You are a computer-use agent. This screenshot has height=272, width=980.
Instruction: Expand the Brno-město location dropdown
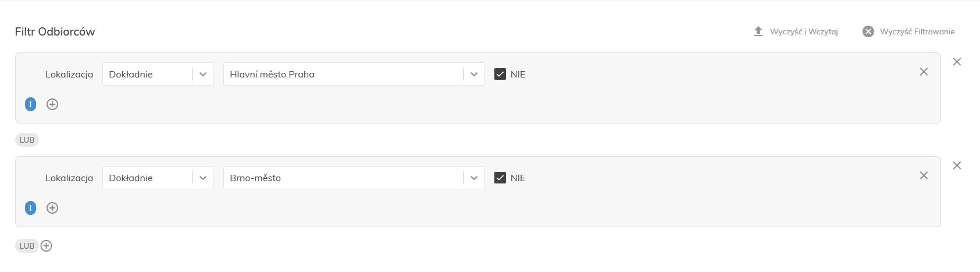pos(354,178)
